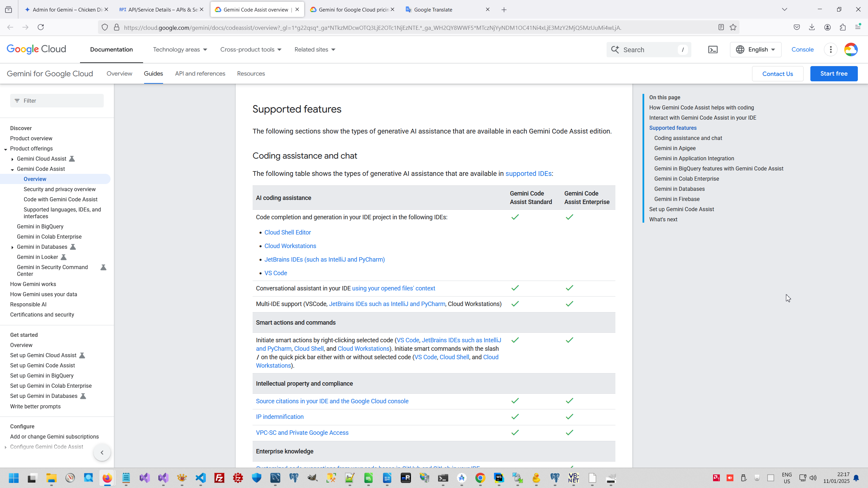Open Visual Studio Code from taskbar
The height and width of the screenshot is (488, 868).
point(201,478)
